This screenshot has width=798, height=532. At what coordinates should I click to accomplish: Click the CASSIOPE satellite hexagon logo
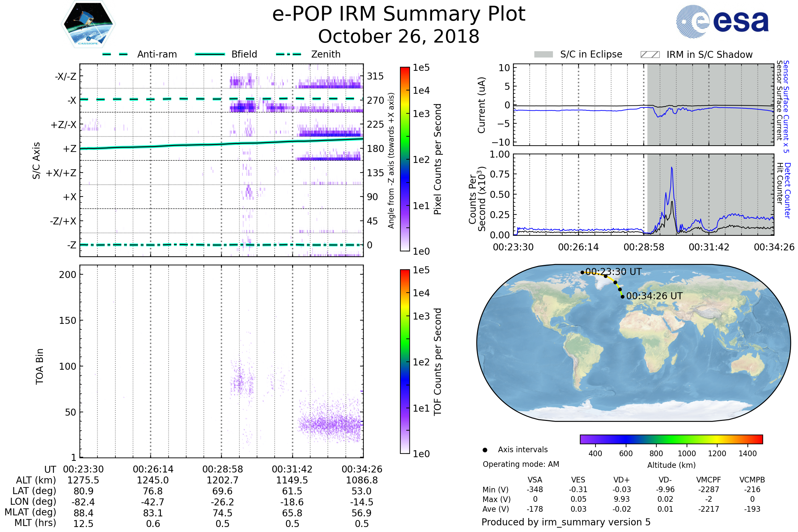pyautogui.click(x=88, y=24)
